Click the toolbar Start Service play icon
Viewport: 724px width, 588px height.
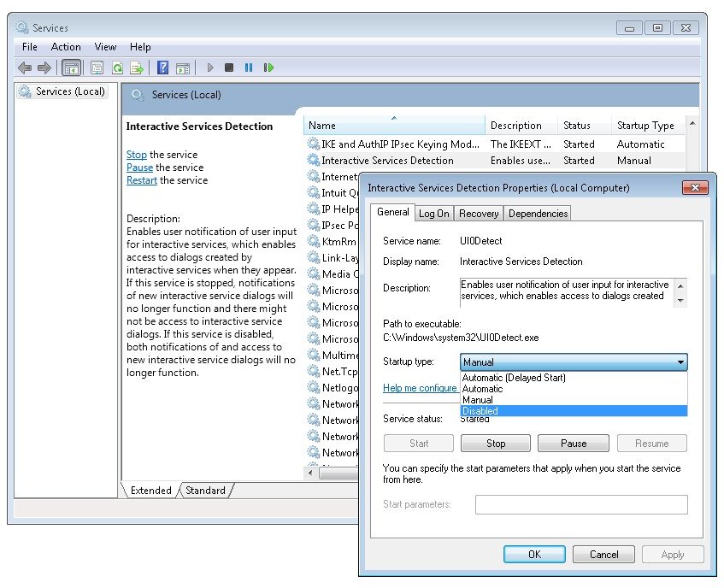click(210, 68)
